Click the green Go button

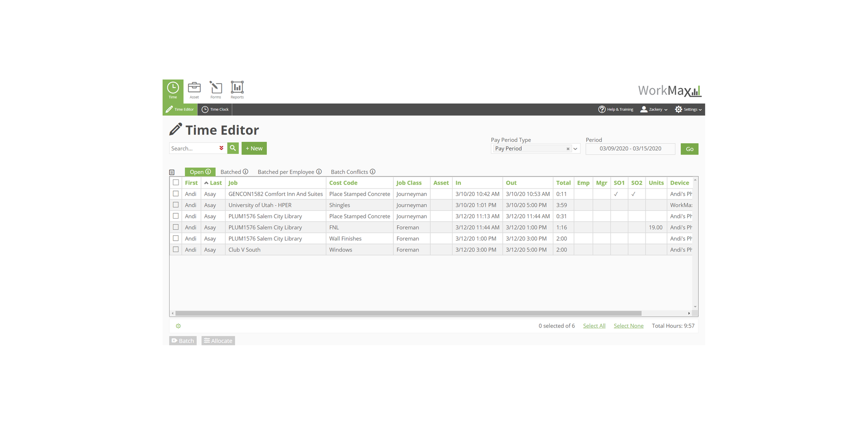coord(689,149)
